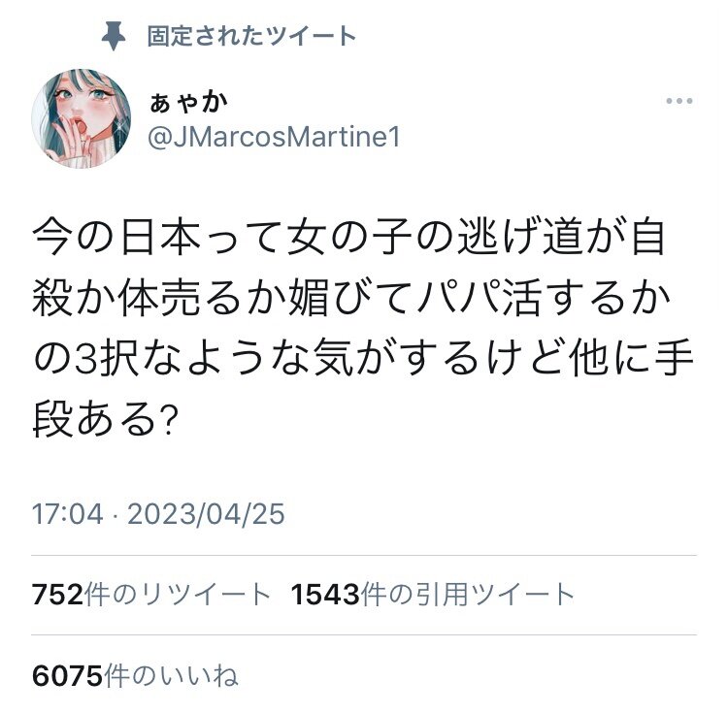Click the bold number 752
This screenshot has width=728, height=713.
click(x=57, y=595)
